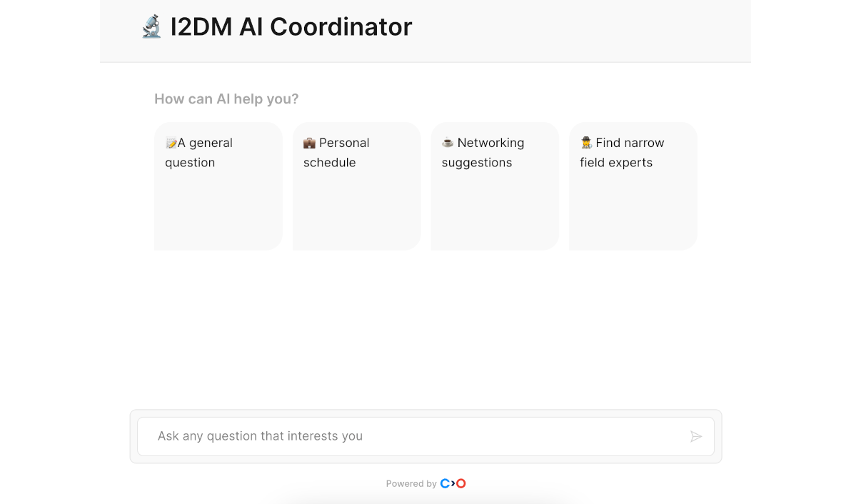Screen dimensions: 851x504
Task: Click the red O logo in the footer
Action: 461,483
